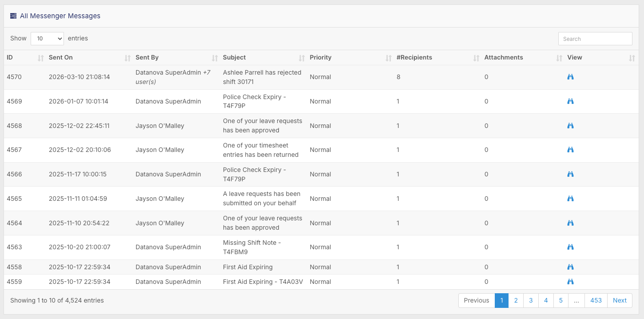
Task: Click 'Showing 1 to 10 of 4,524 entries'
Action: (57, 300)
